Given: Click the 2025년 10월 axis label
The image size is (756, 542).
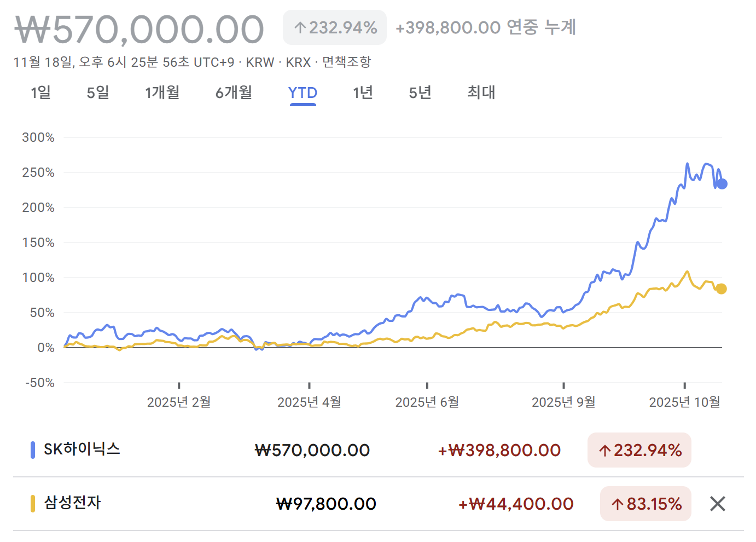Looking at the screenshot, I should click(684, 402).
